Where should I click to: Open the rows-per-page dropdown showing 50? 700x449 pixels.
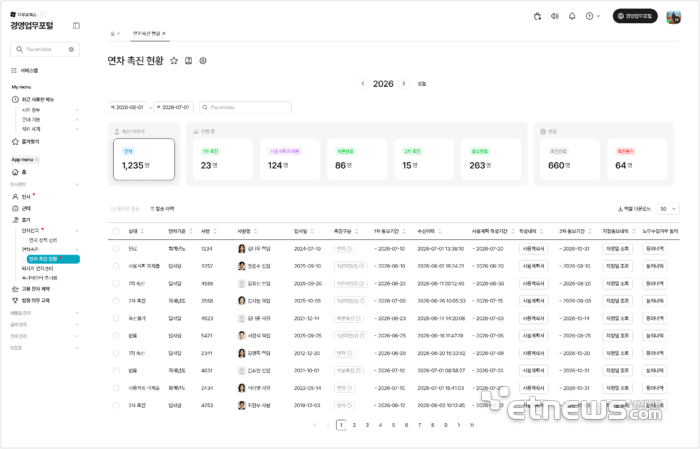coord(668,208)
